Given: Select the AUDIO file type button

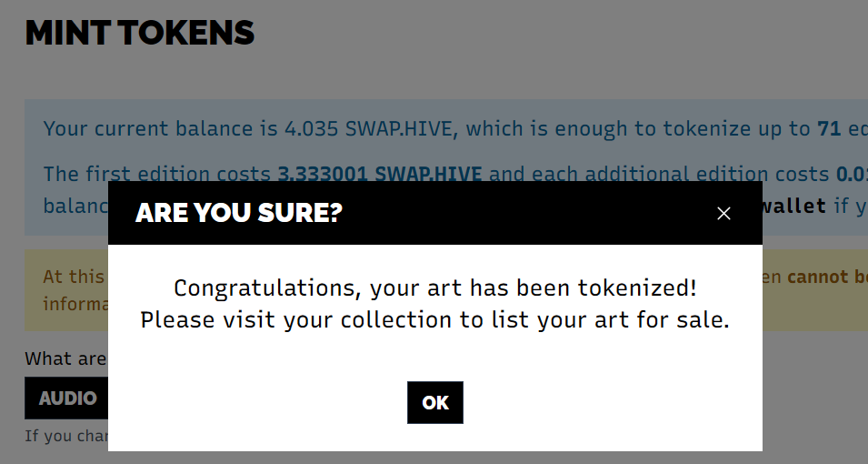Looking at the screenshot, I should point(67,398).
